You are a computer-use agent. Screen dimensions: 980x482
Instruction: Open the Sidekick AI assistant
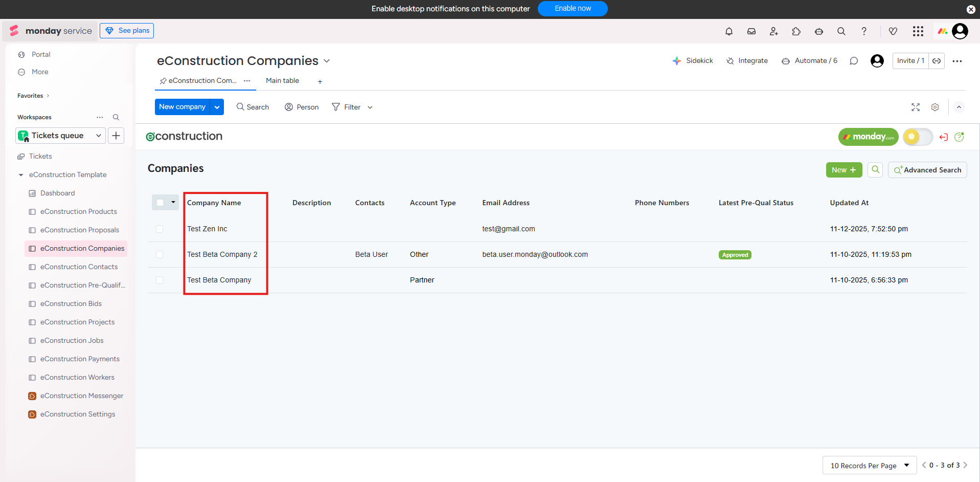pos(693,61)
